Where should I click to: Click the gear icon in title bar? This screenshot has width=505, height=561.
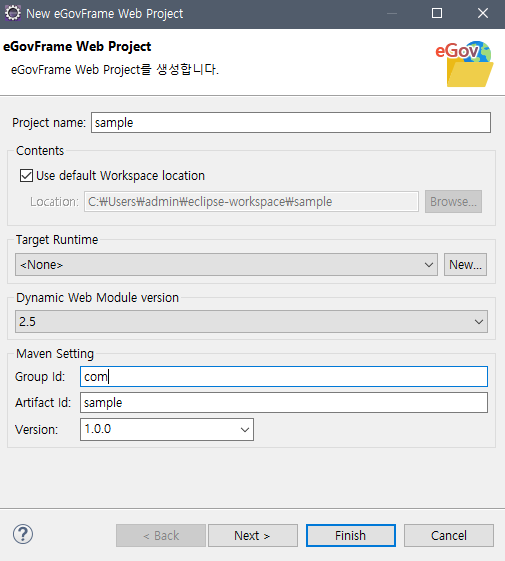(13, 14)
